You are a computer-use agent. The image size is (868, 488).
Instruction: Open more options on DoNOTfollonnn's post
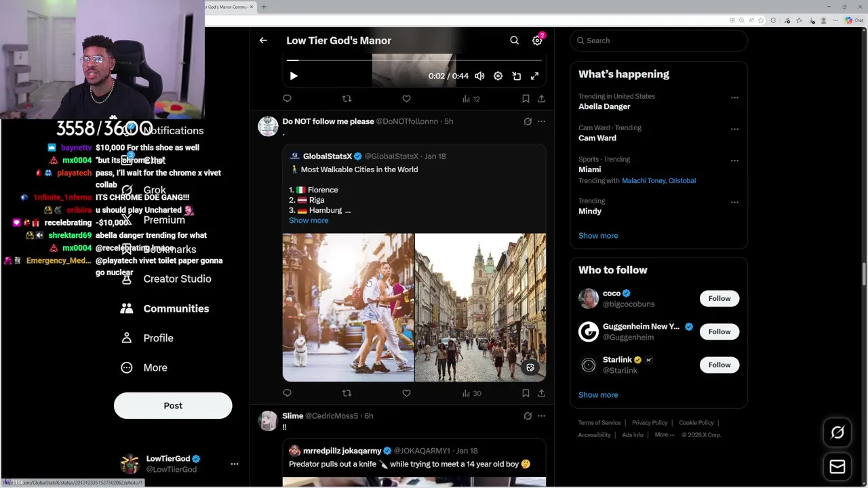click(541, 121)
